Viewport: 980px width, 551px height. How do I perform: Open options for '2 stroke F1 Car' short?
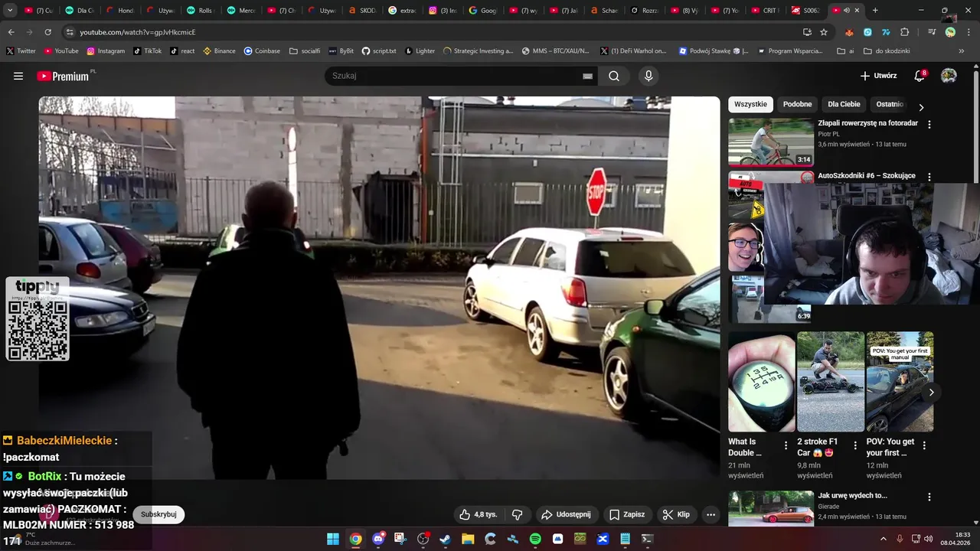[x=854, y=445]
